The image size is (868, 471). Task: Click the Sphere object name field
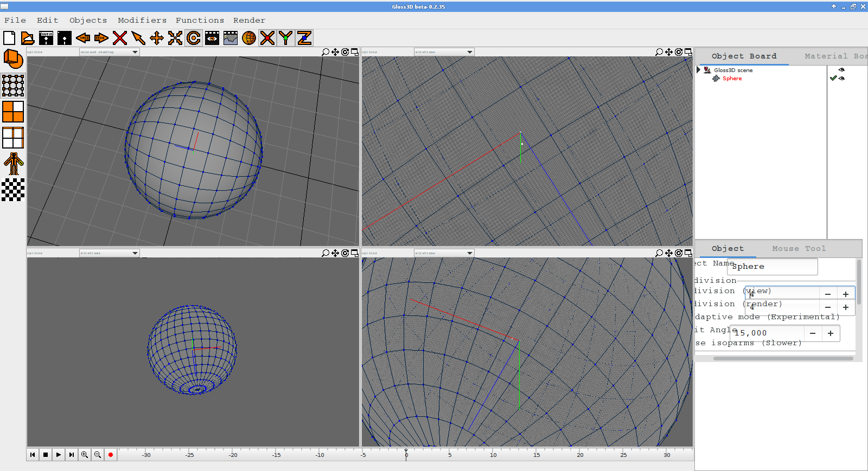pos(773,267)
